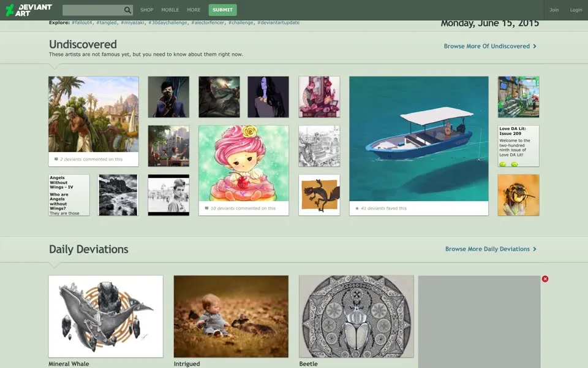The image size is (588, 368).
Task: Click the star icon under boat artwork
Action: (x=356, y=208)
